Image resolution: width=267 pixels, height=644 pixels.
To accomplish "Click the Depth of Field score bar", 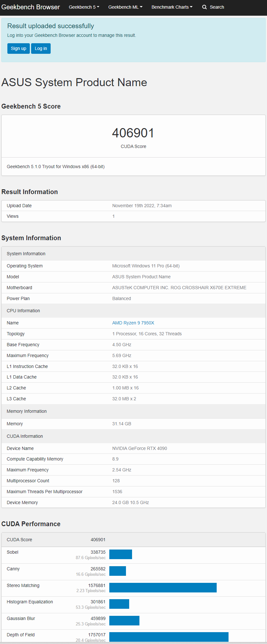I will point(169,637).
